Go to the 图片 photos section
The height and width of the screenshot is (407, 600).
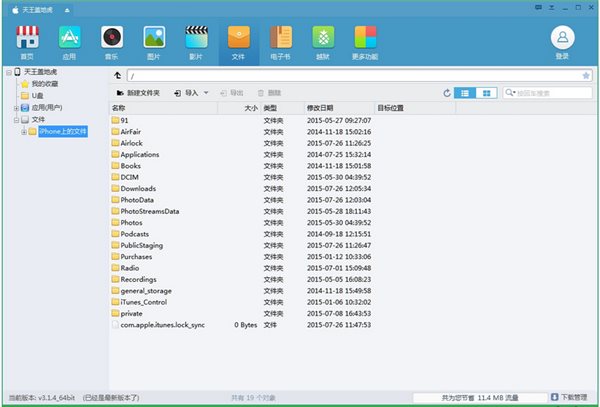(x=154, y=38)
